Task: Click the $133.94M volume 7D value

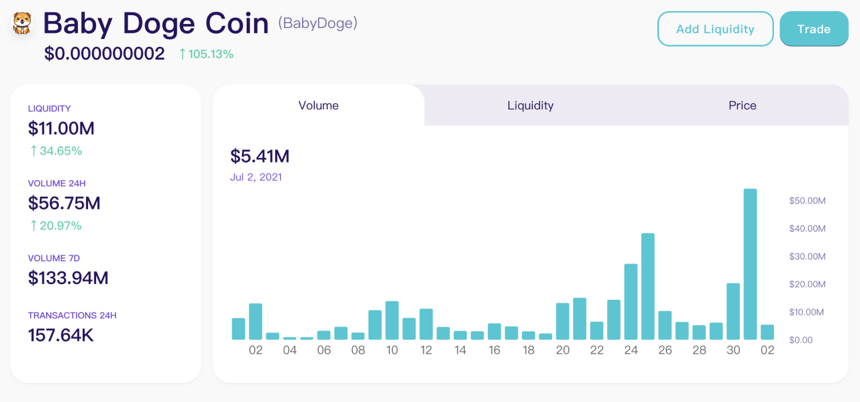Action: pyautogui.click(x=68, y=278)
